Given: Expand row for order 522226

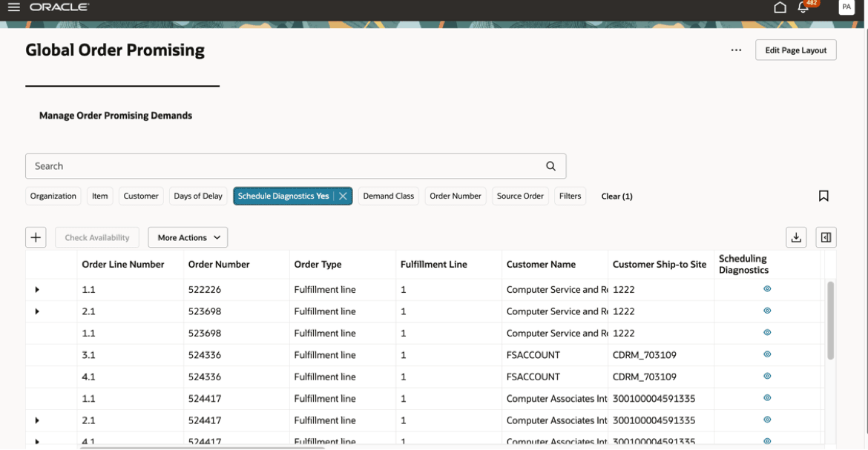Looking at the screenshot, I should point(37,289).
